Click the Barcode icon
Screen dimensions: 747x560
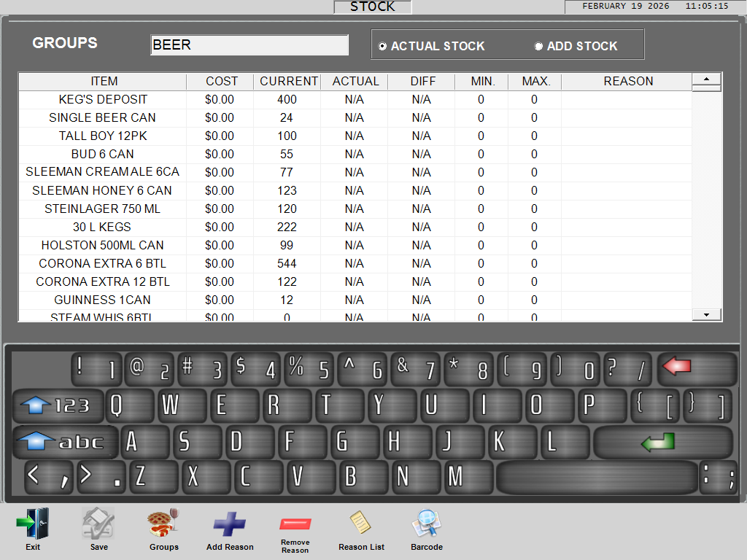pyautogui.click(x=426, y=524)
